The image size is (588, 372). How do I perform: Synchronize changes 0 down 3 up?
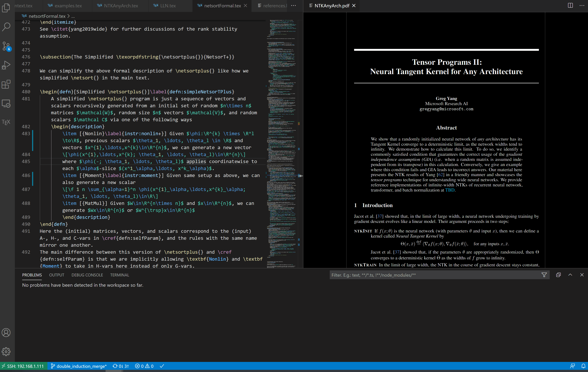pos(121,366)
